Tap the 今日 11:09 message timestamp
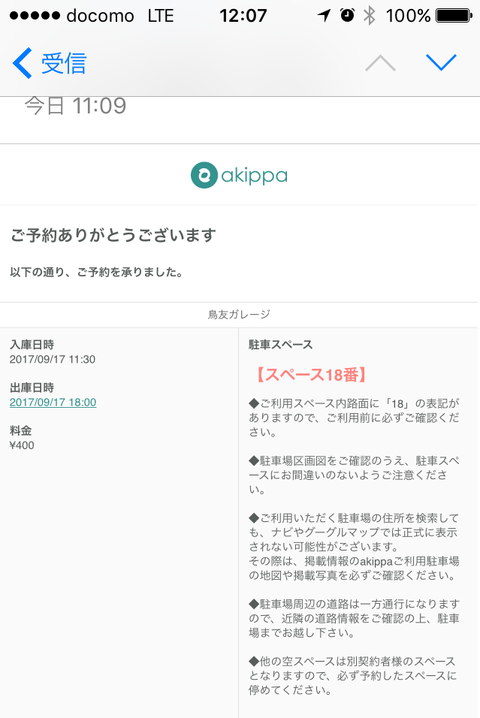This screenshot has height=718, width=480. pos(75,106)
